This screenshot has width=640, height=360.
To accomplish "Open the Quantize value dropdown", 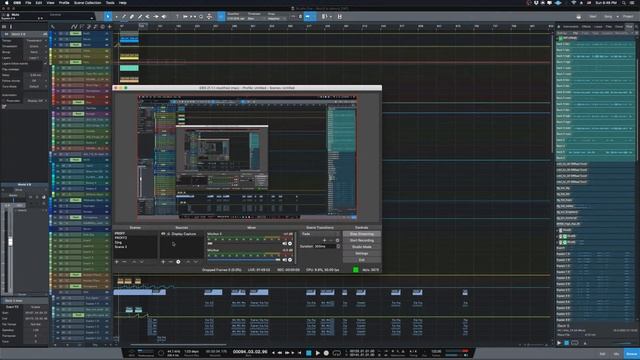I will (236, 18).
